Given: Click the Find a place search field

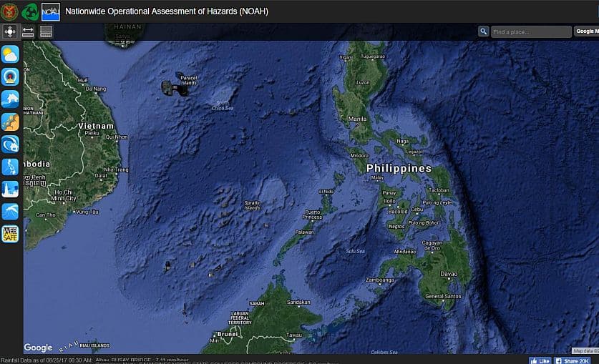Looking at the screenshot, I should pos(530,31).
